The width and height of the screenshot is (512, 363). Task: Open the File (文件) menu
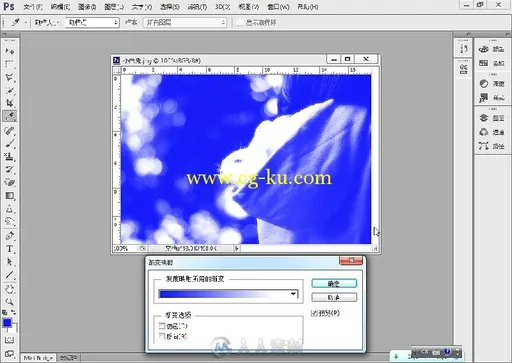33,7
